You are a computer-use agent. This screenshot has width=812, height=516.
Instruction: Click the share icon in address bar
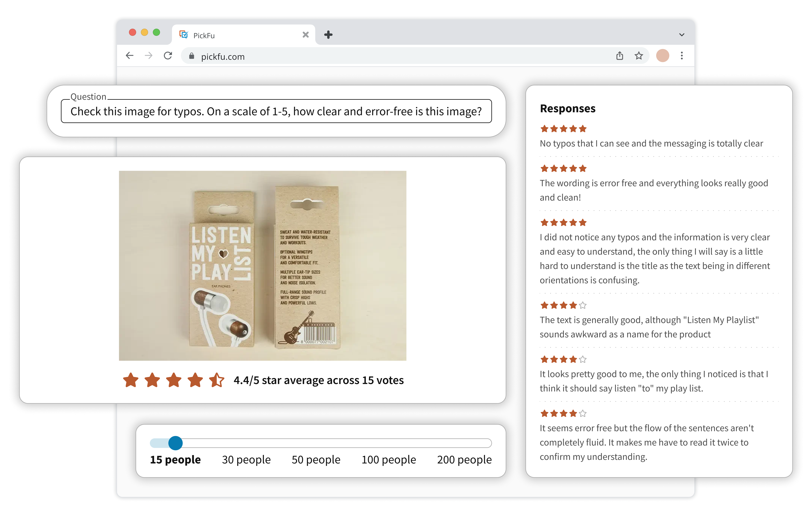coord(620,56)
